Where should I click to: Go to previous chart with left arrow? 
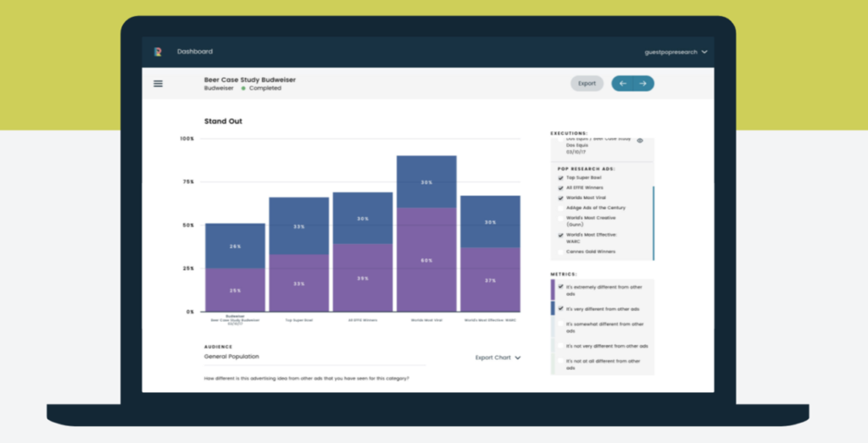coord(623,83)
